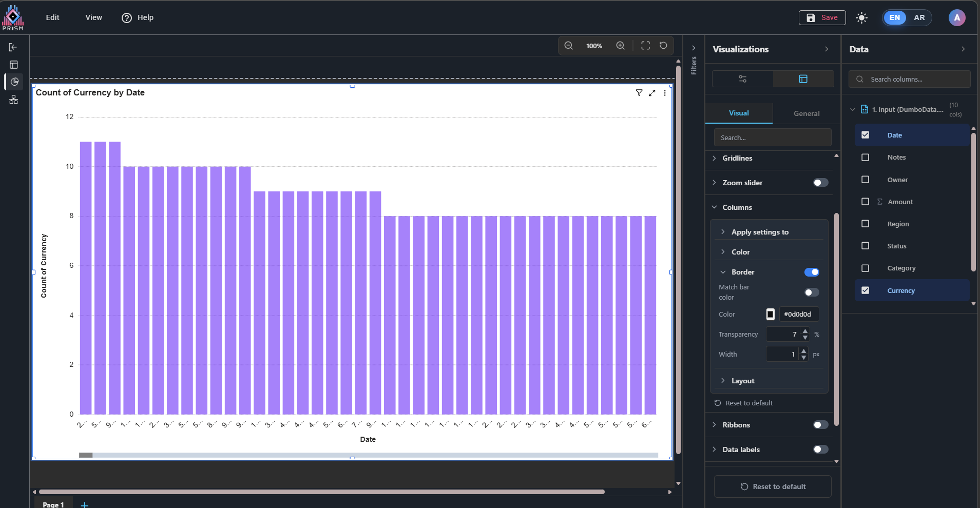Image resolution: width=980 pixels, height=508 pixels.
Task: Click the bottom Reset to default button
Action: click(x=773, y=486)
